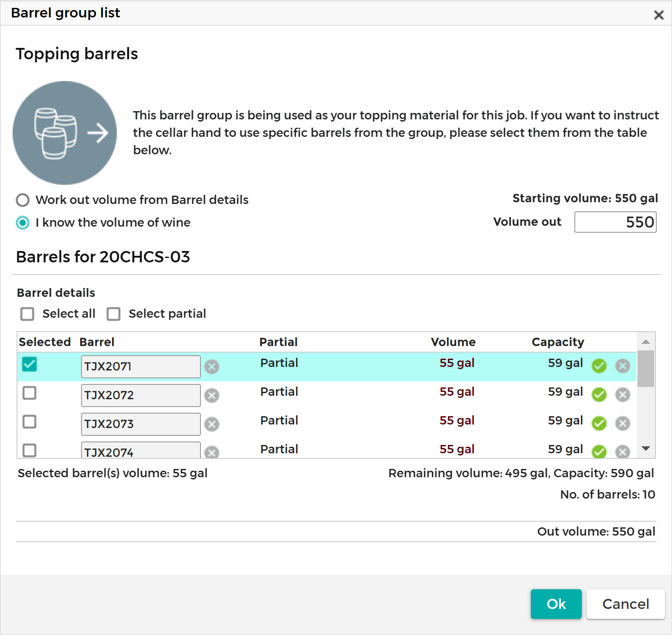Screen dimensions: 672x635
Task: Click green checkmark icon in TJX2071 row
Action: [x=599, y=366]
